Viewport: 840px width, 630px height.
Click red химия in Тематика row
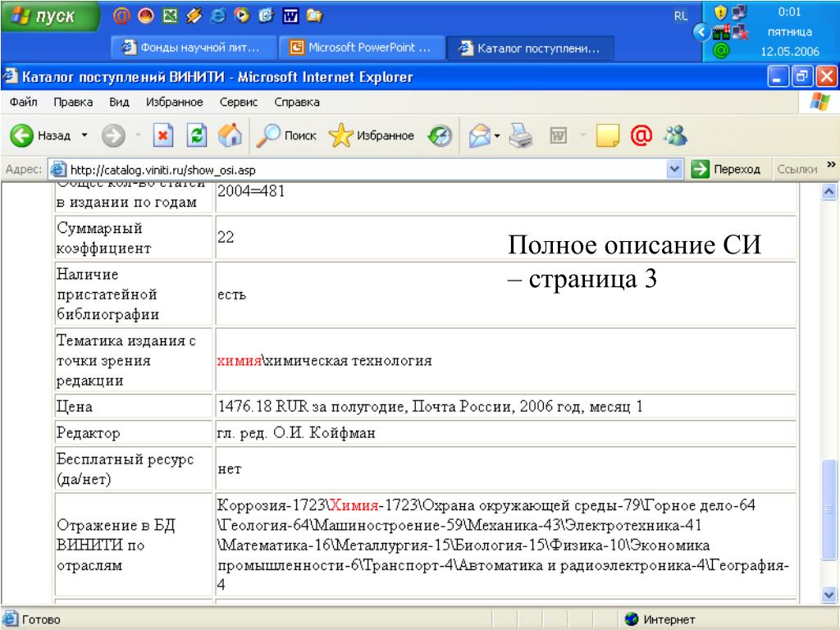(x=239, y=361)
